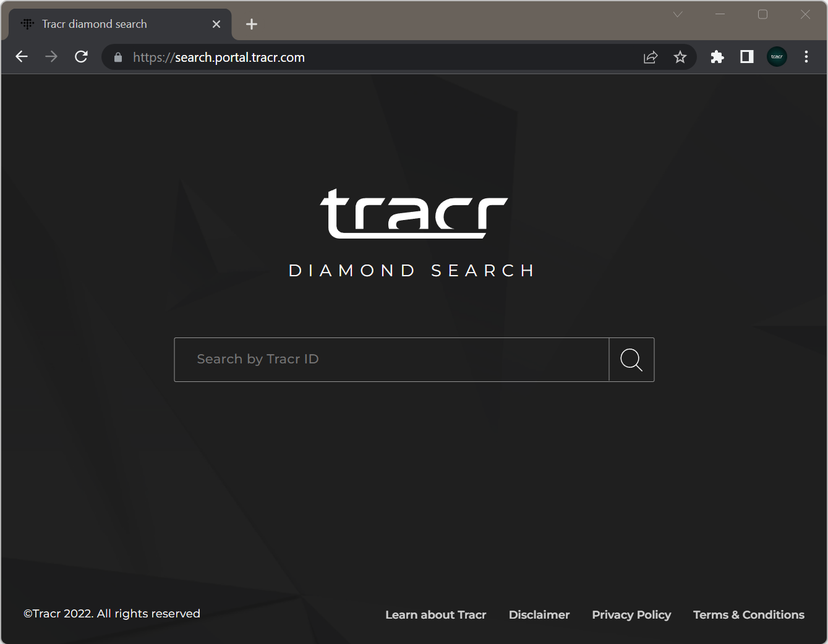This screenshot has width=828, height=644.
Task: Maximize the browser window
Action: [762, 14]
